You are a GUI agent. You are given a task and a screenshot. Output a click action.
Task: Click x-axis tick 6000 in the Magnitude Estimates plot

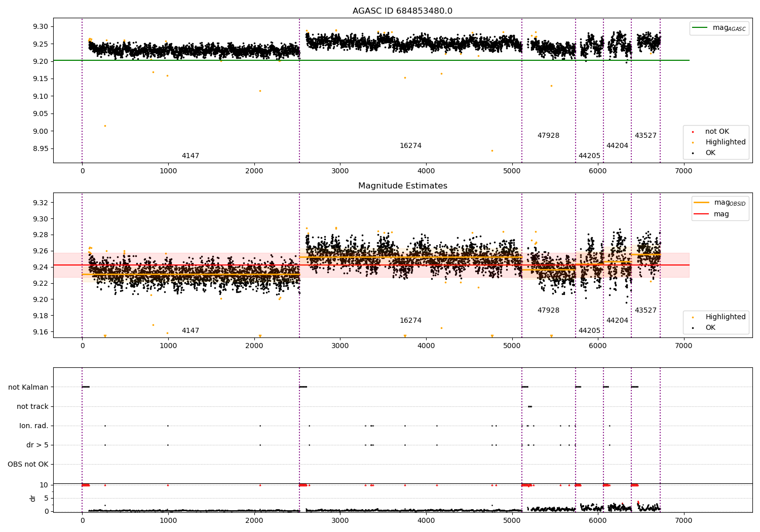coord(598,346)
